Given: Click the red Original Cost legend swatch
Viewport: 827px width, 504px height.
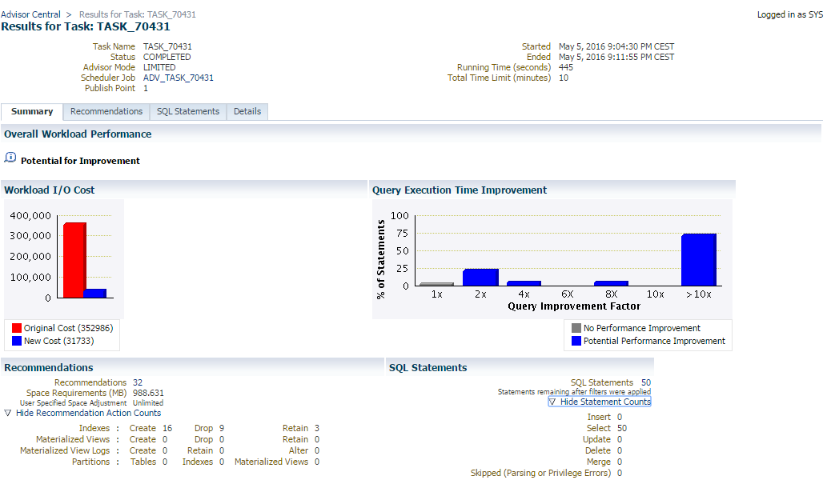Looking at the screenshot, I should click(x=18, y=328).
